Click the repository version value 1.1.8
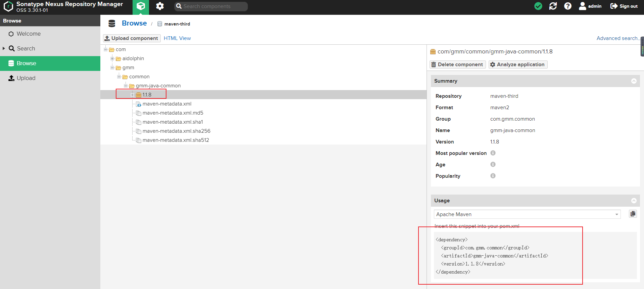The image size is (644, 289). coord(495,142)
